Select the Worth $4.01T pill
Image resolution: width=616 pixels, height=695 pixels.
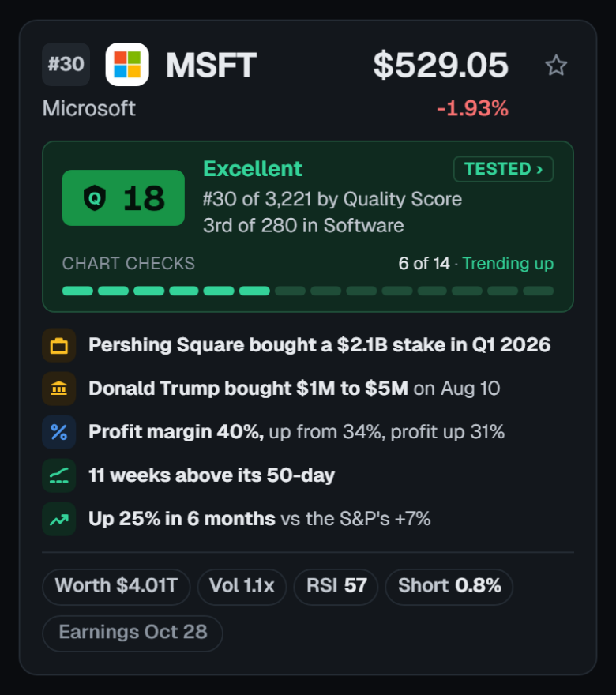(116, 586)
